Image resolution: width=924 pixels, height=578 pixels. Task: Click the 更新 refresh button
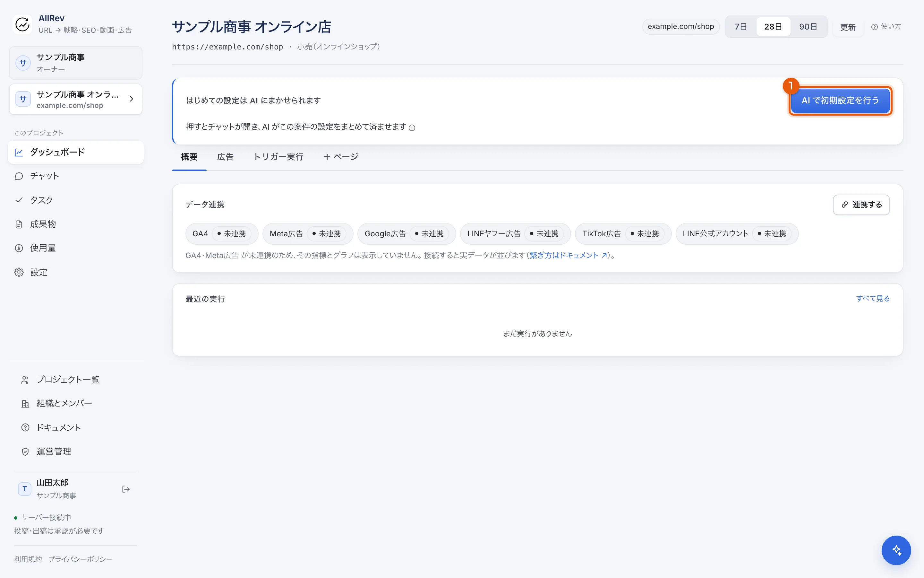point(848,27)
